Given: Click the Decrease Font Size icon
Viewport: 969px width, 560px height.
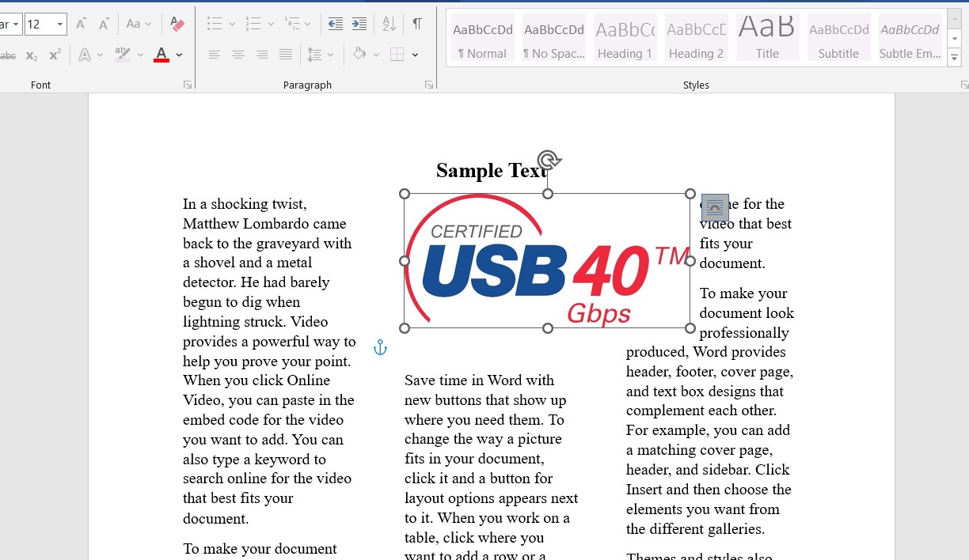Looking at the screenshot, I should pos(104,25).
